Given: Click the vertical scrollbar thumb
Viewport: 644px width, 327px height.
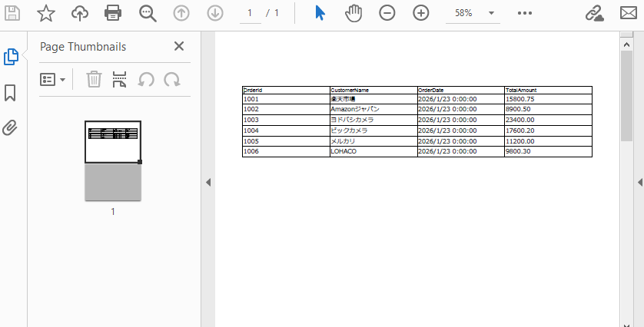Looking at the screenshot, I should (626, 96).
